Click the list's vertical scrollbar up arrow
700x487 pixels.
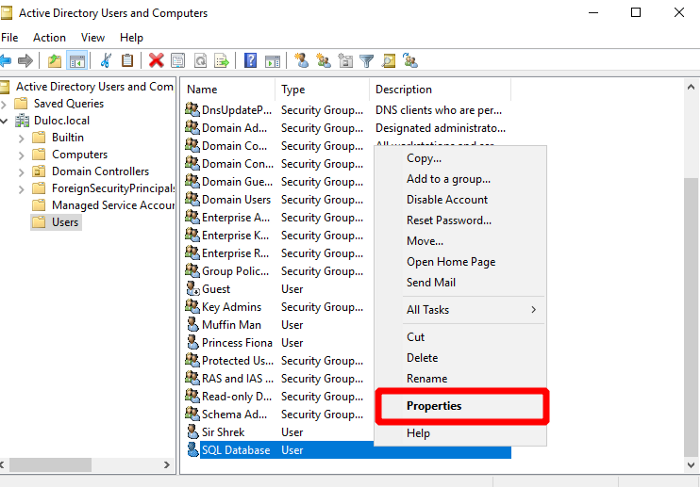691,87
